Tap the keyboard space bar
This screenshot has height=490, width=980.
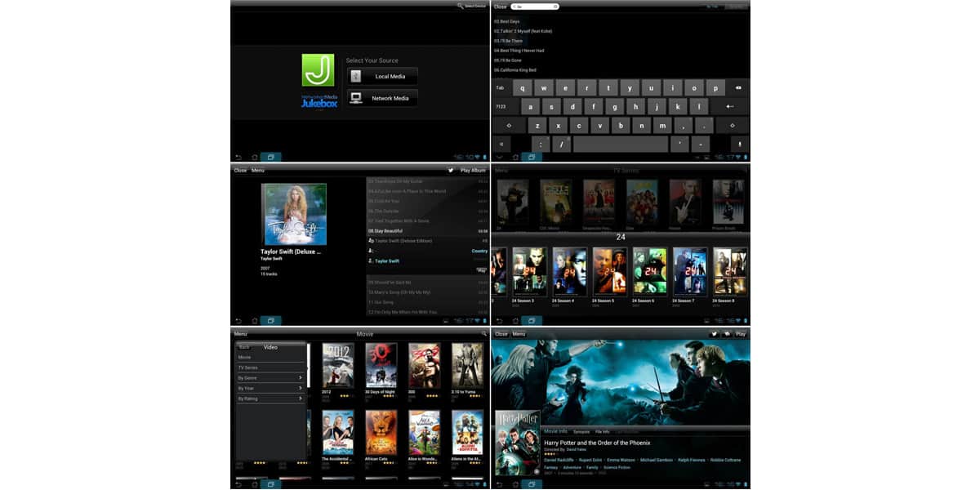point(621,145)
